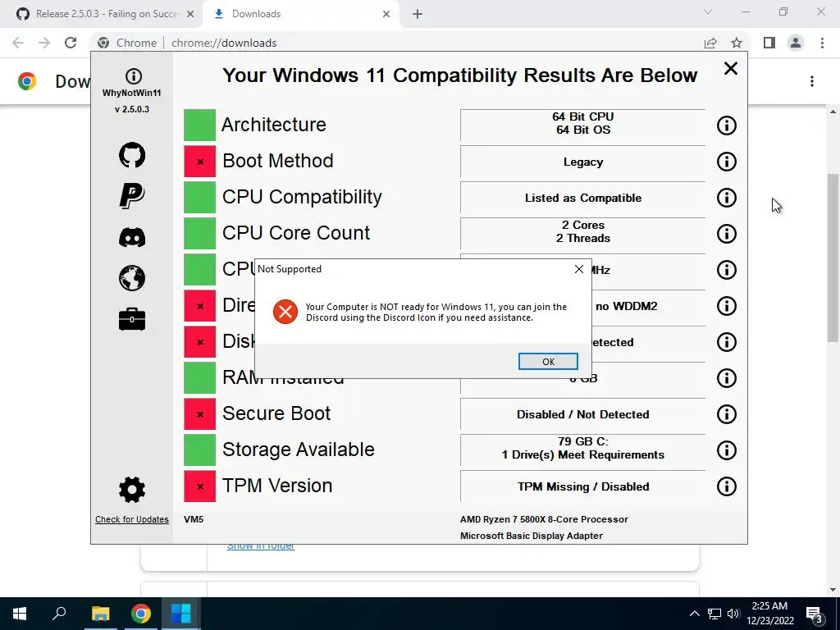
Task: Open Chrome three-dot menu
Action: click(822, 43)
